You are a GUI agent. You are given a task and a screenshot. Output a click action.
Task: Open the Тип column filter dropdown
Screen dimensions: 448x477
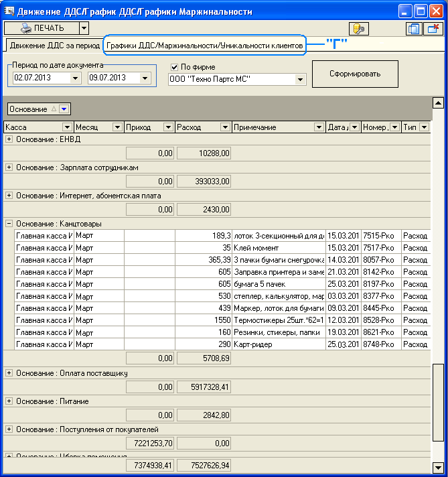[424, 127]
